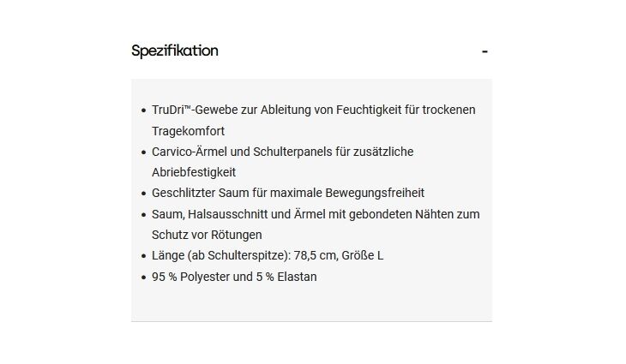Click the word Tragekomfort
626x364 pixels.
(x=189, y=131)
